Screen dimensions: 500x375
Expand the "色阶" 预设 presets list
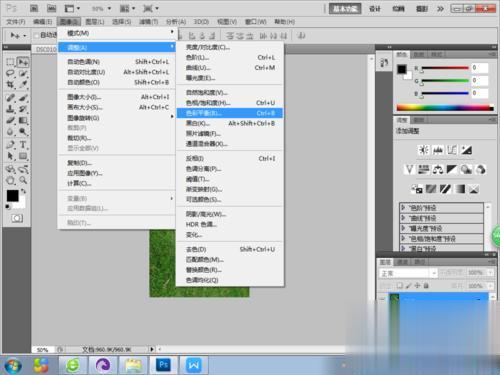click(403, 208)
